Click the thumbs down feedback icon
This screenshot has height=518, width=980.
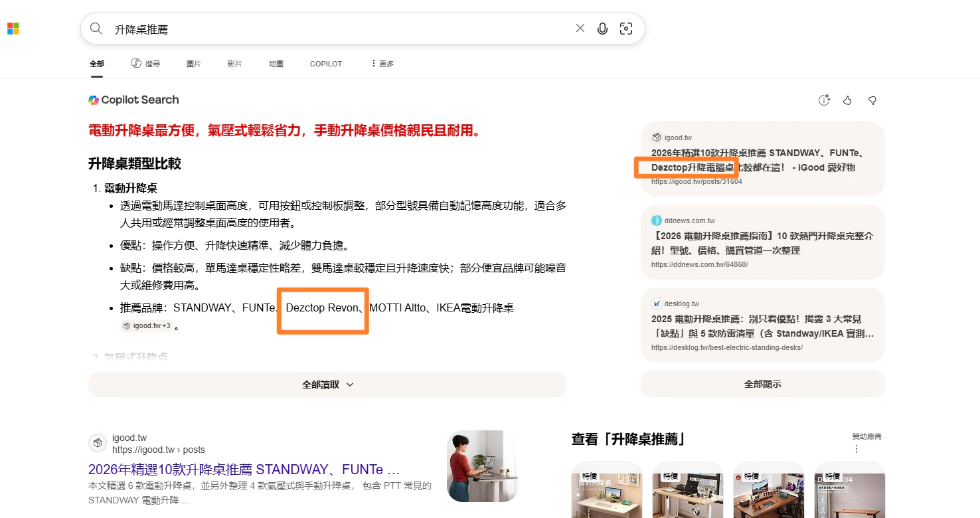point(872,100)
